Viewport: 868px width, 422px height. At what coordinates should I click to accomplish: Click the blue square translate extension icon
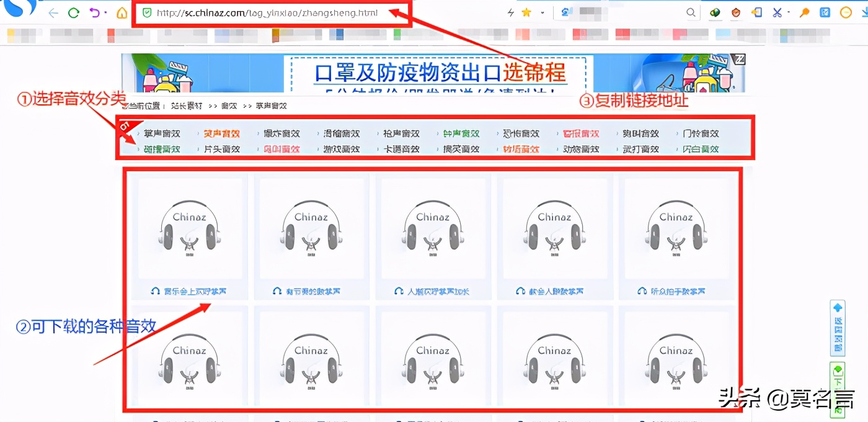click(x=825, y=12)
